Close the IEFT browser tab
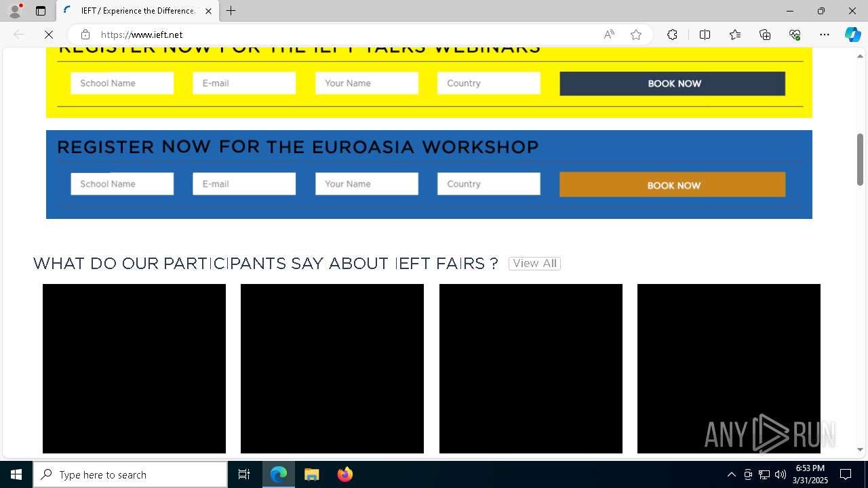This screenshot has width=868, height=488. pyautogui.click(x=208, y=11)
